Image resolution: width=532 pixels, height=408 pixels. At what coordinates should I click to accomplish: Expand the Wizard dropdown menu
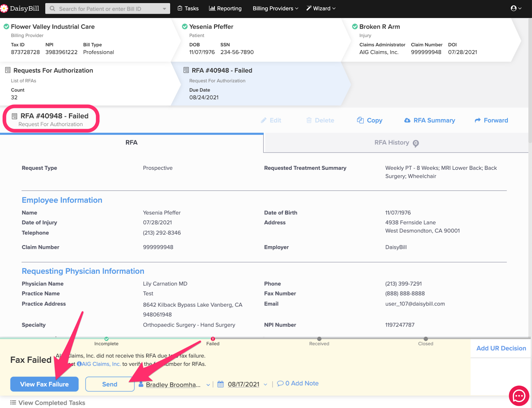click(321, 8)
